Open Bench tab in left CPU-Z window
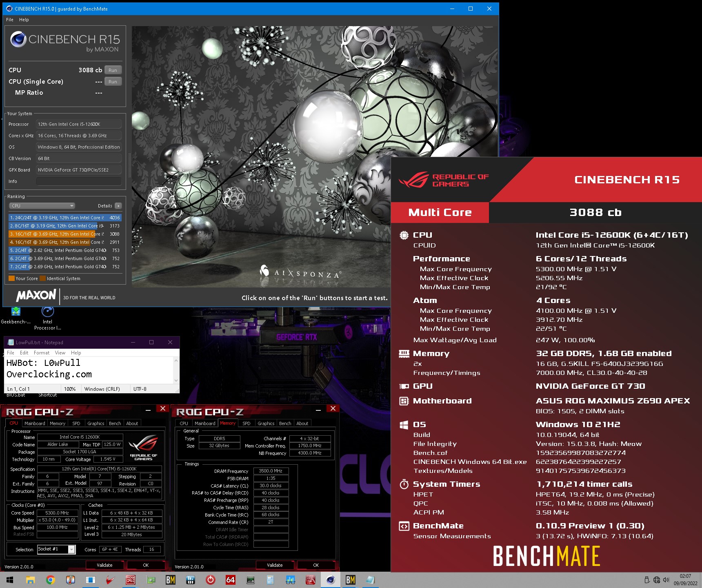702x588 pixels. [x=115, y=423]
